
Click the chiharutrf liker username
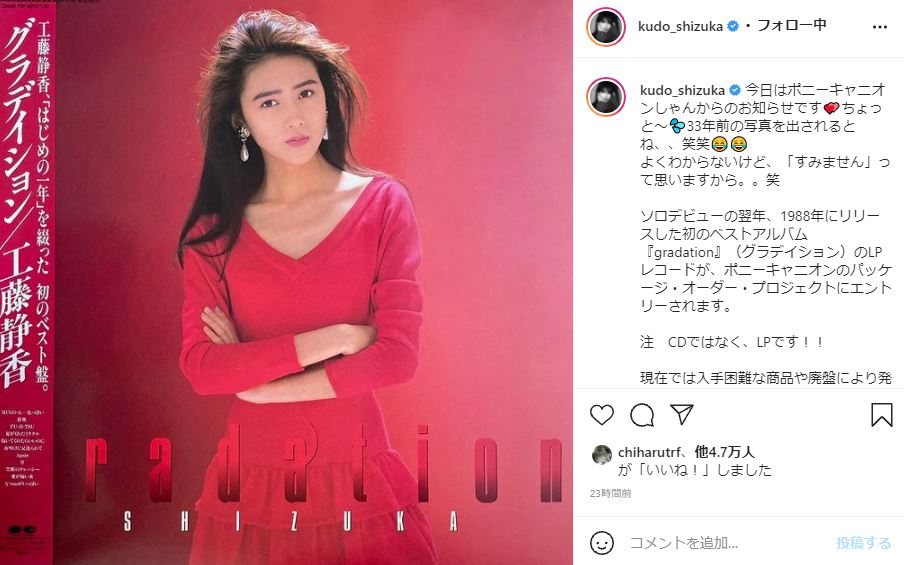[649, 453]
